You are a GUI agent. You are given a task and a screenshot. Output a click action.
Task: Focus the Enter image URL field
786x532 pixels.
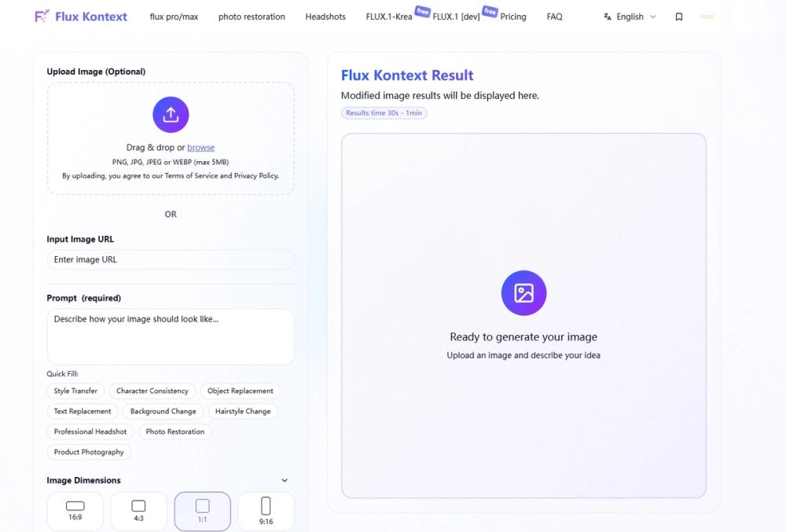(x=171, y=259)
